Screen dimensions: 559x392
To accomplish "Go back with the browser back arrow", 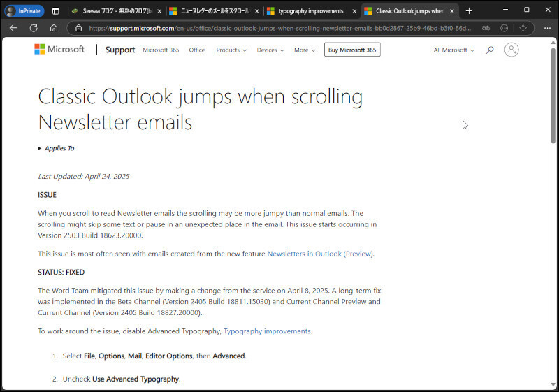I will [13, 28].
